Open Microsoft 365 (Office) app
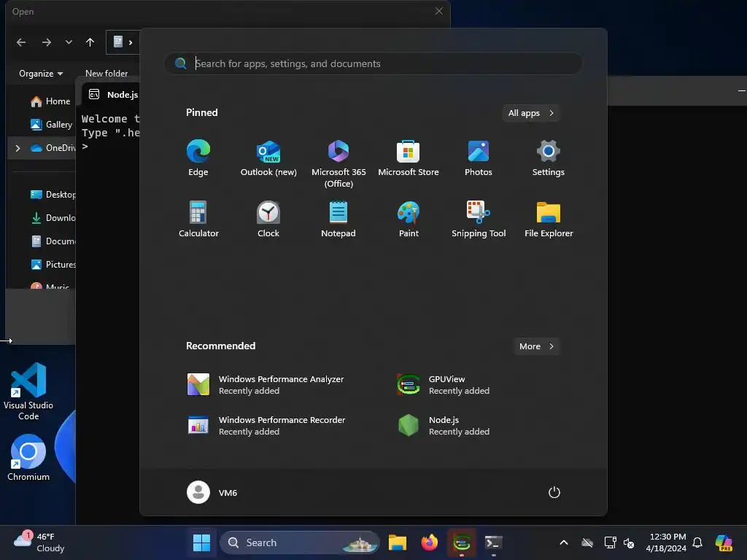Screen dimensions: 747x560 pyautogui.click(x=338, y=164)
